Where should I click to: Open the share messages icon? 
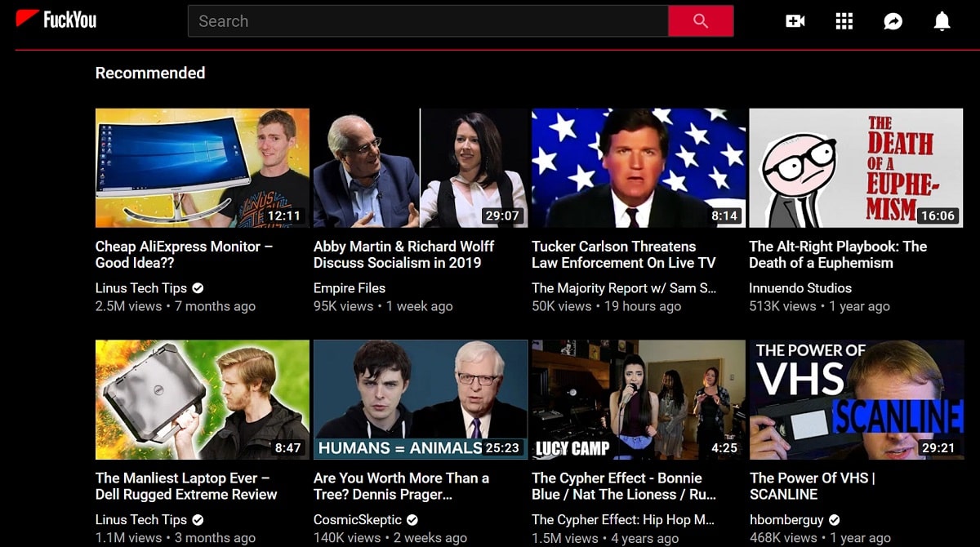pyautogui.click(x=893, y=21)
